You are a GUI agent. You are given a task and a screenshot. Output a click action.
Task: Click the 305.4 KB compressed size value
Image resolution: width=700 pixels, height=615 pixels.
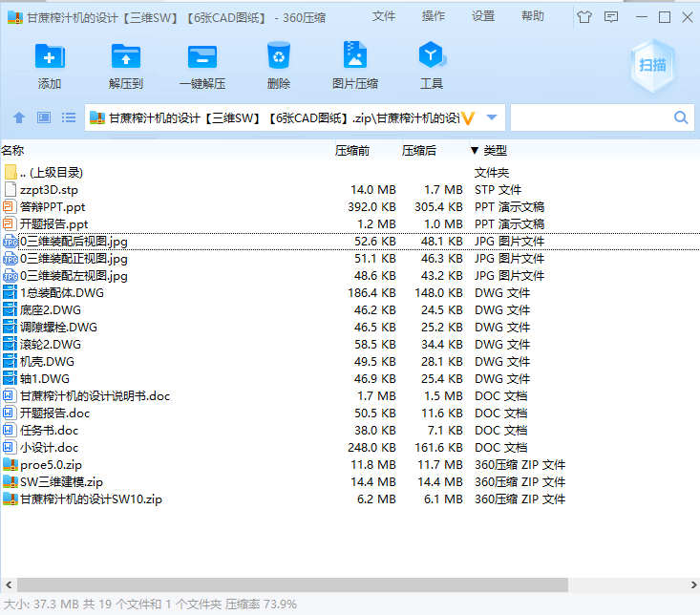(x=439, y=207)
